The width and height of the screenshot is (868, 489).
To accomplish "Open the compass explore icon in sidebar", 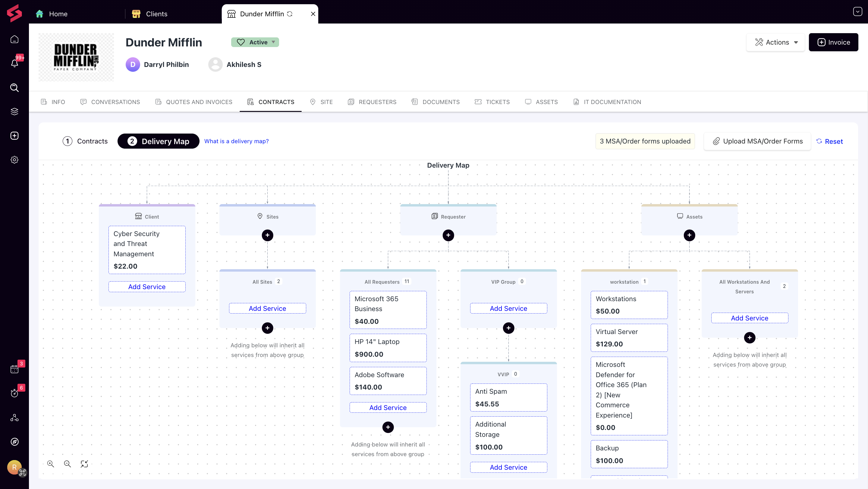I will pyautogui.click(x=14, y=441).
